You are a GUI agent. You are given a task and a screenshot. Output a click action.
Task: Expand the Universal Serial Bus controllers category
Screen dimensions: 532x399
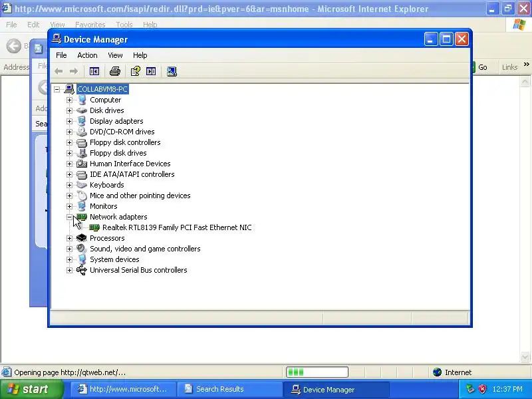[69, 270]
